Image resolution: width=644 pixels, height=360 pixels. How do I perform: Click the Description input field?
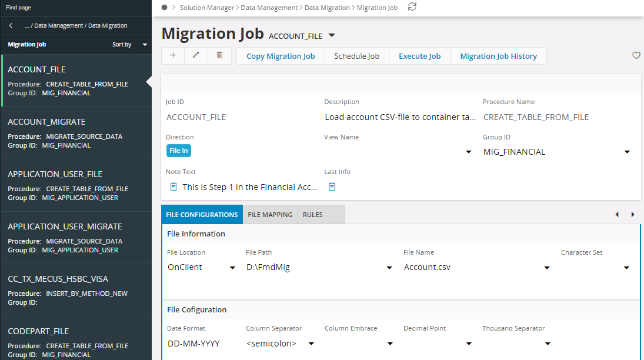(x=400, y=117)
